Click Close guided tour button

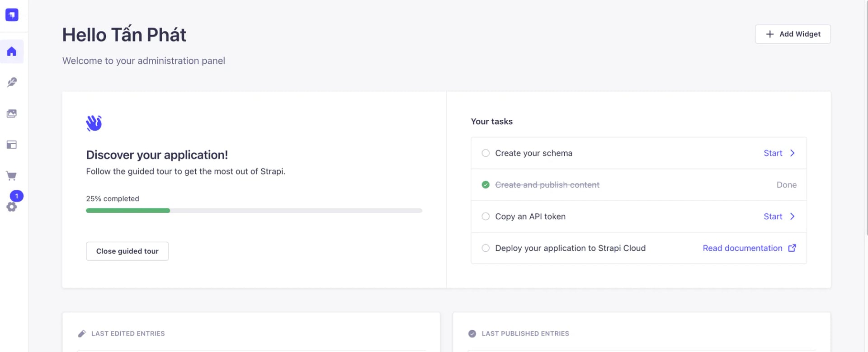(x=127, y=251)
